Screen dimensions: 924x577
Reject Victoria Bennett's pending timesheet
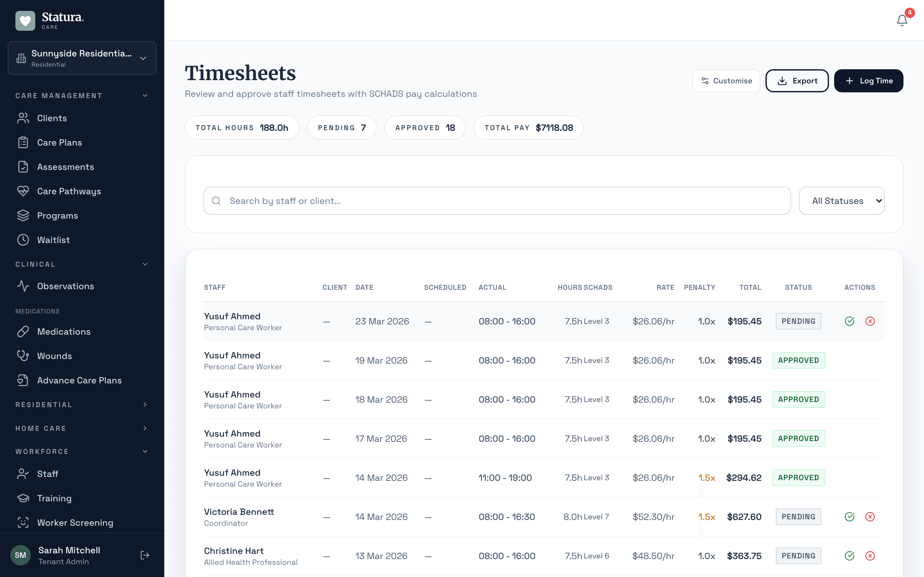(x=870, y=517)
